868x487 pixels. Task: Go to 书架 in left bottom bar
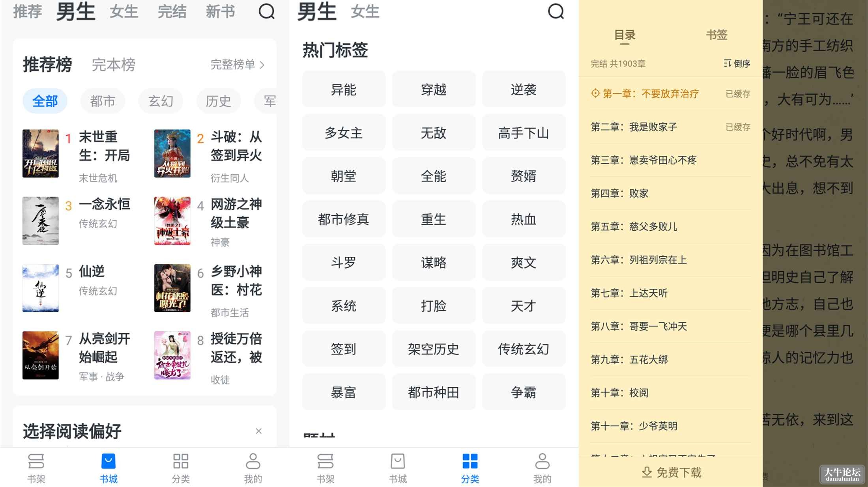click(36, 468)
